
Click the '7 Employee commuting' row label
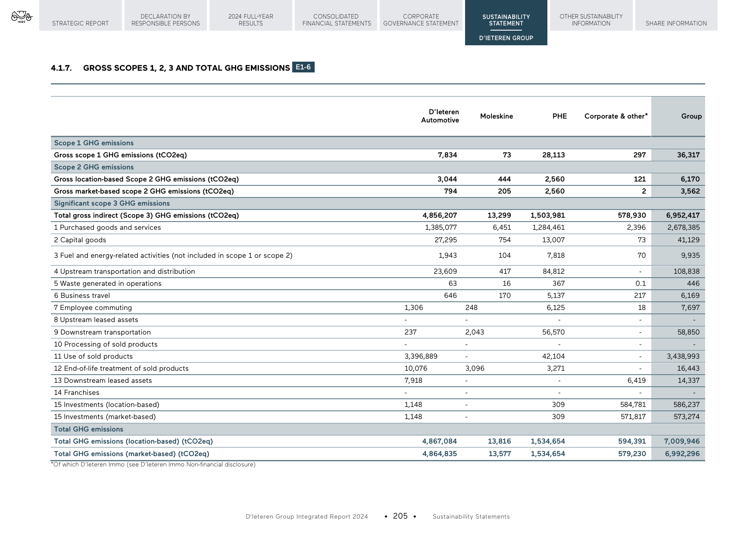tap(93, 307)
